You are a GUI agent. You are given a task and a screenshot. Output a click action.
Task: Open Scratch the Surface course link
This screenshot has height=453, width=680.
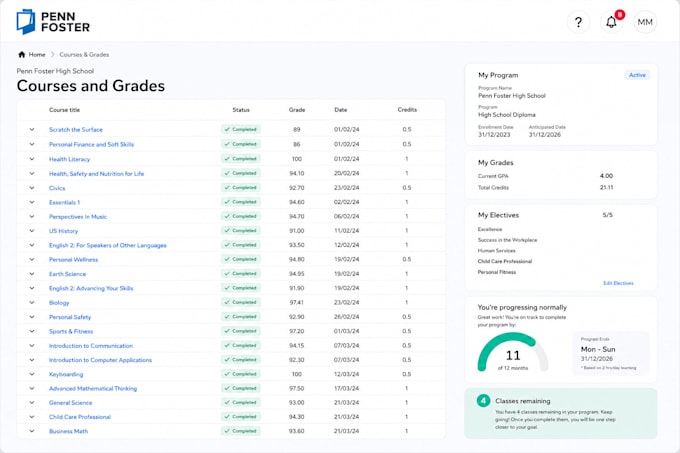point(76,130)
